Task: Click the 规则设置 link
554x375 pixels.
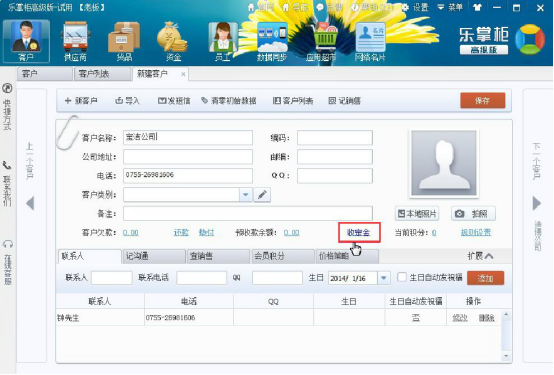Action: [476, 232]
